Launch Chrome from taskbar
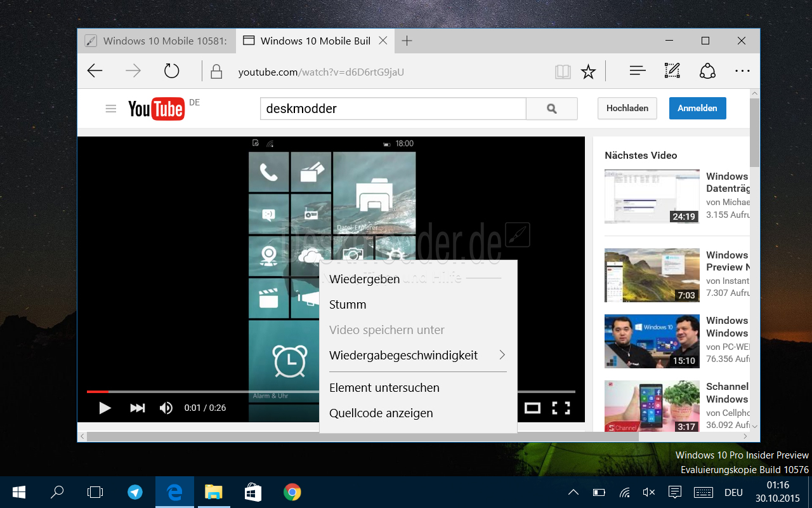 click(x=292, y=492)
